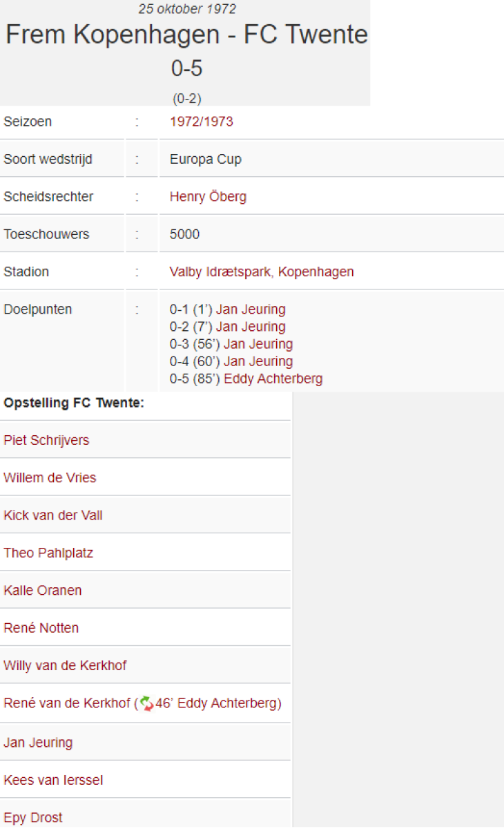Screen dimensions: 504x829
Task: Open Epy Drost player page
Action: [33, 818]
